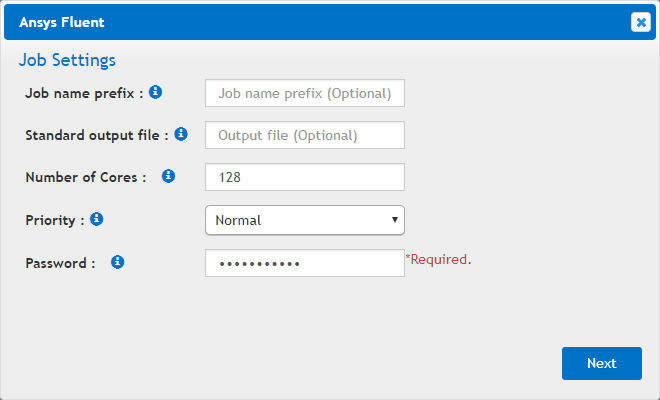Click the "Password :" label text
The height and width of the screenshot is (400, 660).
click(x=60, y=263)
